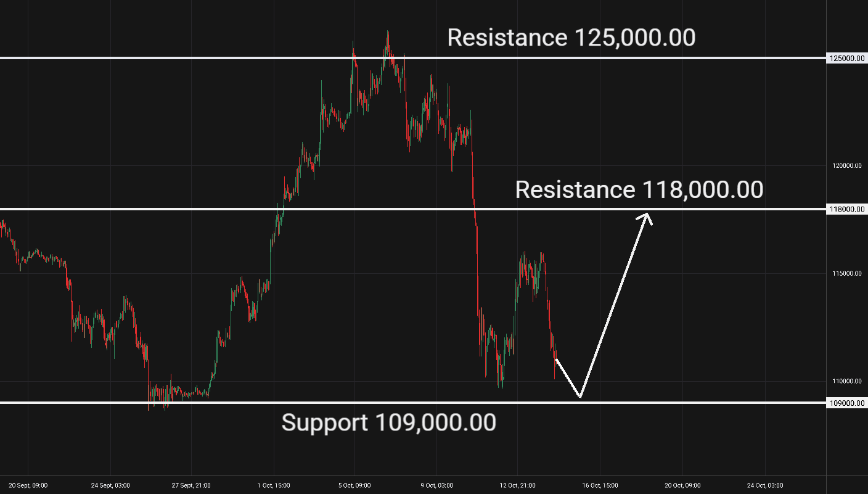Image resolution: width=868 pixels, height=494 pixels.
Task: Select the 118000.00 price axis label
Action: pos(846,209)
